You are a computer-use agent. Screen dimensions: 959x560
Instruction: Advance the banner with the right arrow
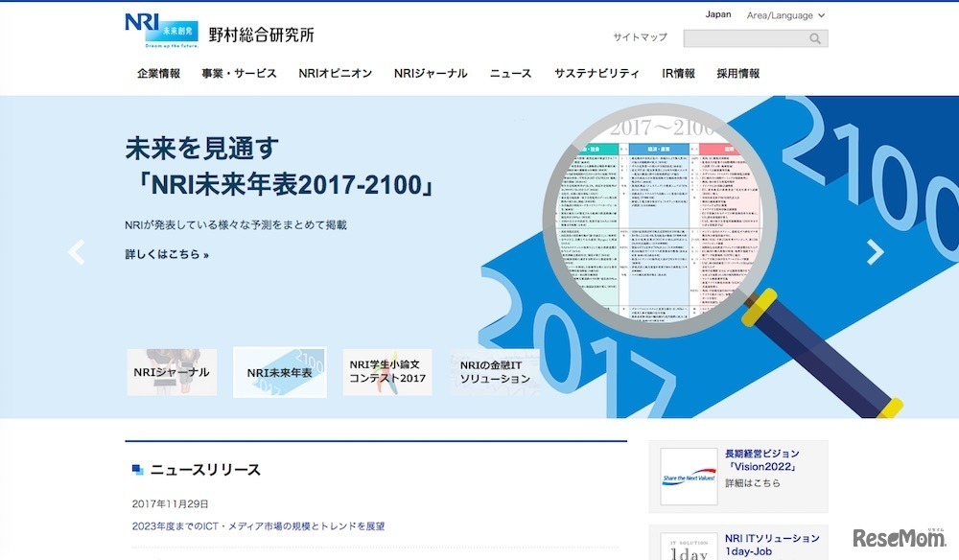(875, 251)
